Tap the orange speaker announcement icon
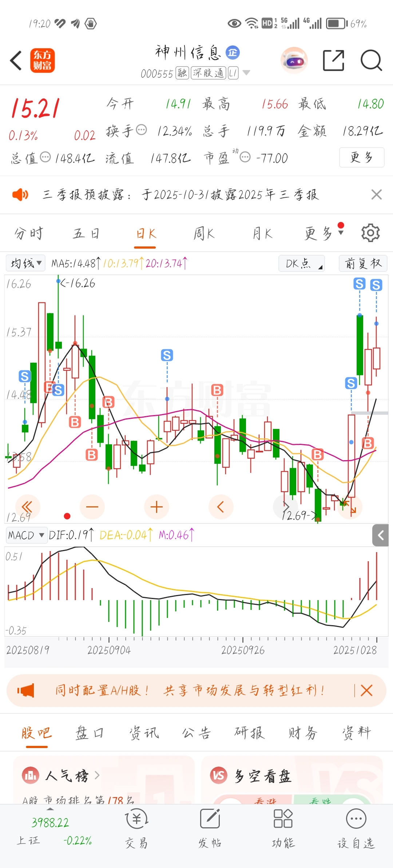Image resolution: width=393 pixels, height=868 pixels. pos(20,195)
